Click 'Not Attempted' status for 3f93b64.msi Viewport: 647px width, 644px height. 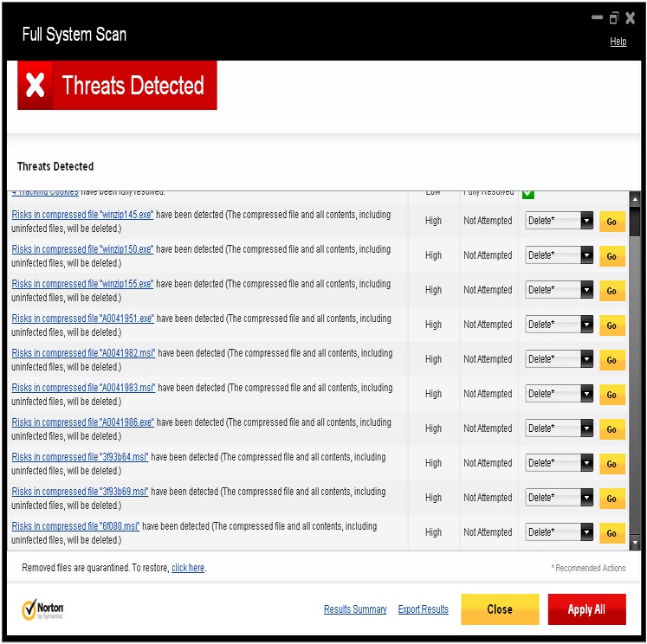488,463
